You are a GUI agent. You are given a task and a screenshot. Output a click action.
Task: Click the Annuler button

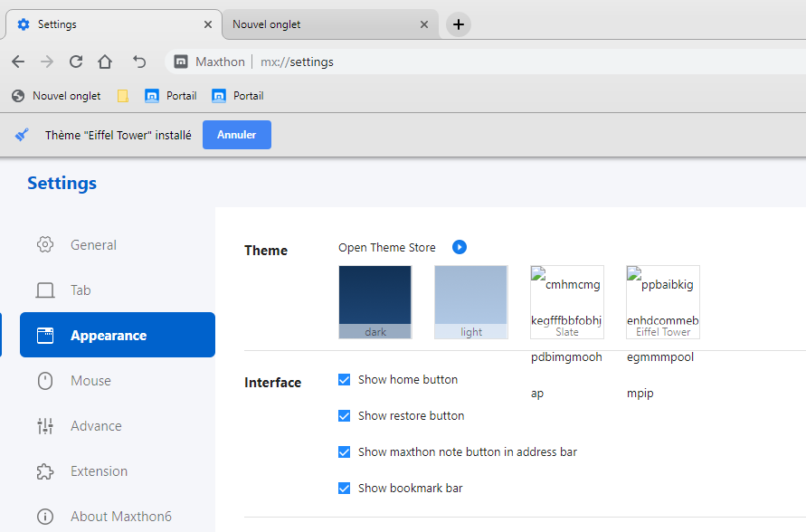236,134
